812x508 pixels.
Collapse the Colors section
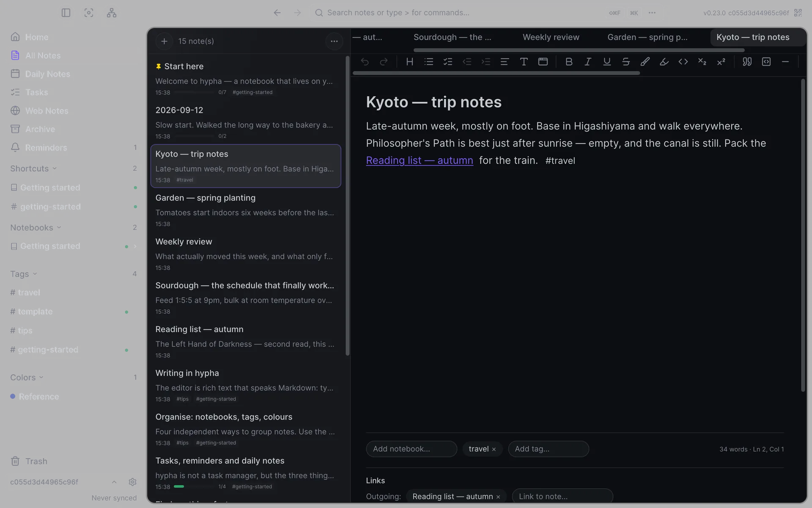click(x=41, y=377)
